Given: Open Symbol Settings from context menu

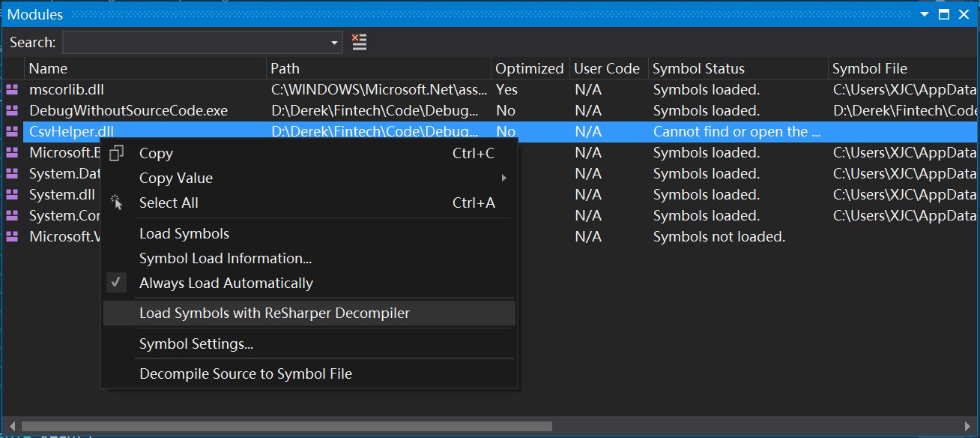Looking at the screenshot, I should (x=196, y=343).
